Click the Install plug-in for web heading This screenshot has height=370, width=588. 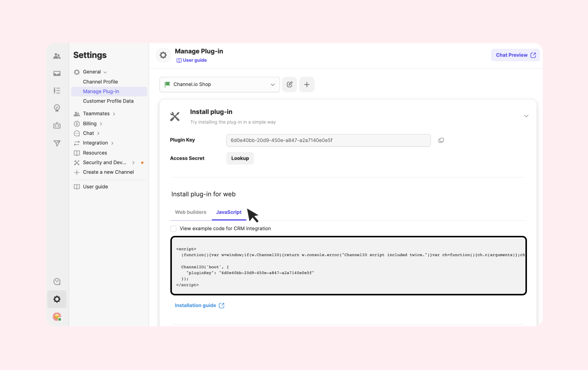tap(204, 194)
